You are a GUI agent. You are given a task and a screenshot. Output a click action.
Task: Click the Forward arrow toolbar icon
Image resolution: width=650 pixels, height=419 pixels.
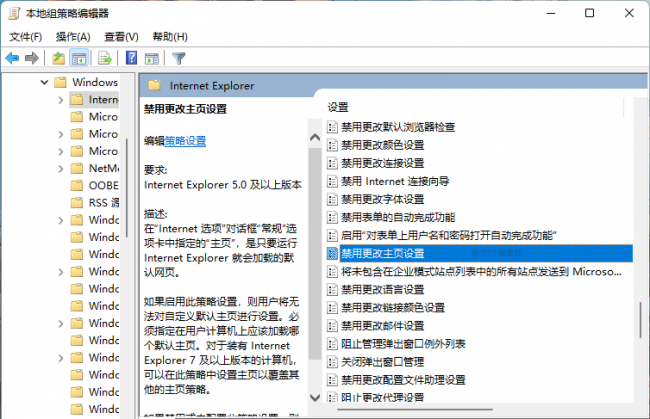click(32, 58)
